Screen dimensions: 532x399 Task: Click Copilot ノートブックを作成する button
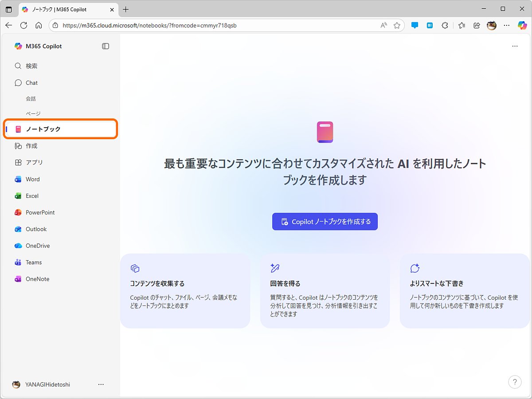tap(325, 222)
